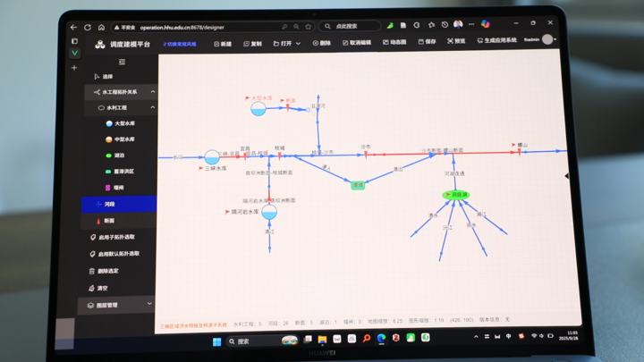Open 动态图 from the toolbar
The width and height of the screenshot is (644, 362).
(x=394, y=43)
